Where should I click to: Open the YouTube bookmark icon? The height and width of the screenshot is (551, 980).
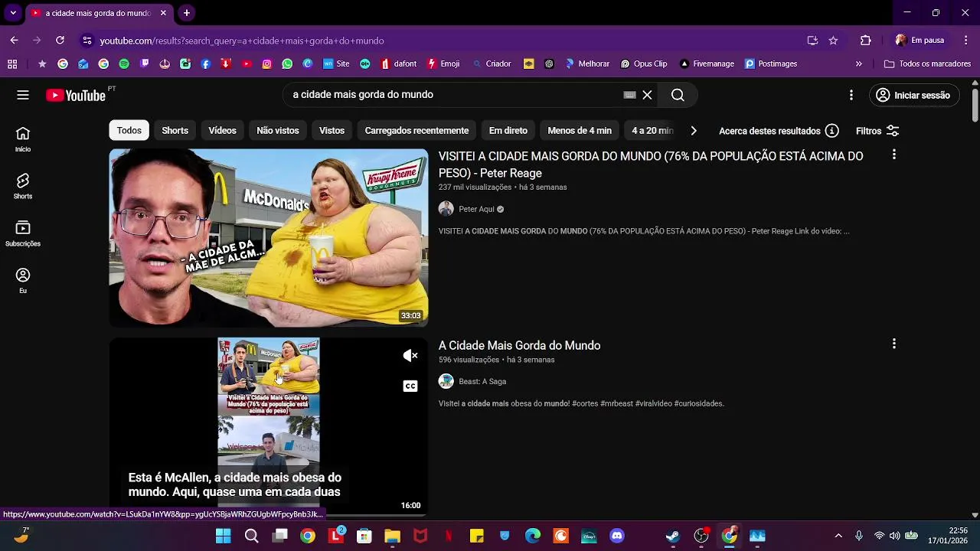247,64
